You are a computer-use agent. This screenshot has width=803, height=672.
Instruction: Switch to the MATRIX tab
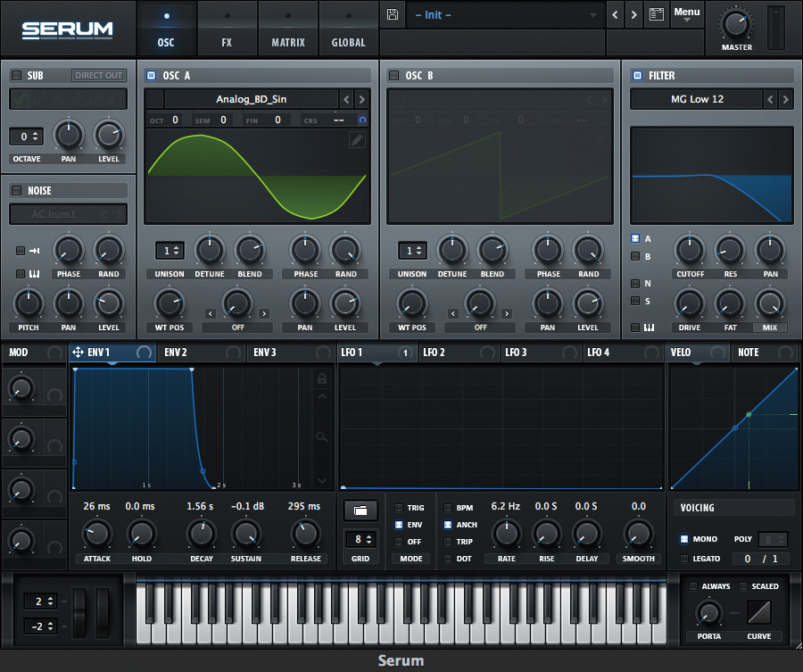pyautogui.click(x=288, y=29)
